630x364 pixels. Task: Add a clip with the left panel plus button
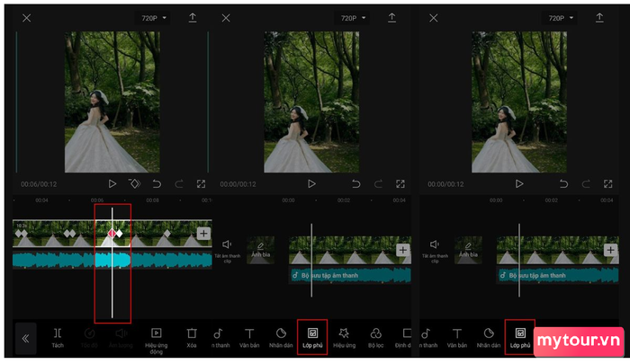(203, 233)
